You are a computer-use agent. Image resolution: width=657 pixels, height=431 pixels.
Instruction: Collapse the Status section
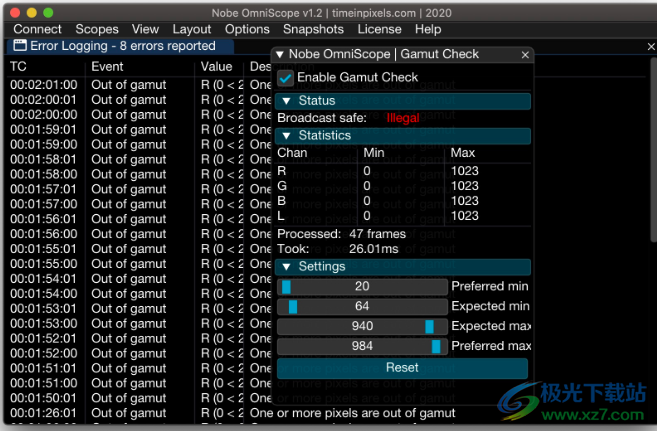point(403,101)
